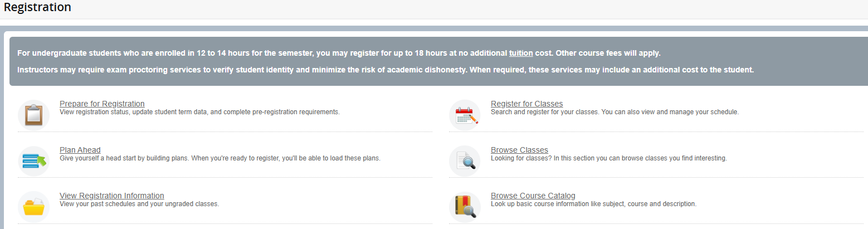
Task: Select the Browse Course Catalog link
Action: coord(533,196)
